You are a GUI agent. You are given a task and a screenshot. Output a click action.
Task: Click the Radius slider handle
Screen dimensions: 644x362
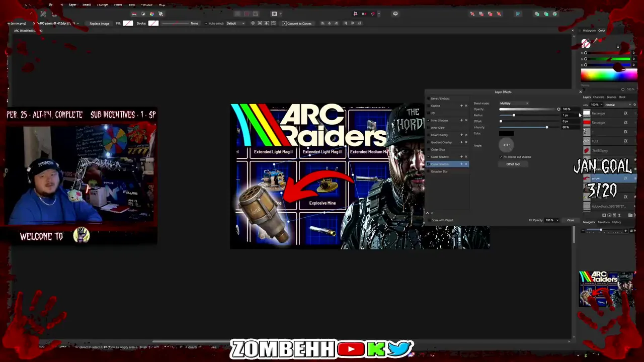point(514,115)
